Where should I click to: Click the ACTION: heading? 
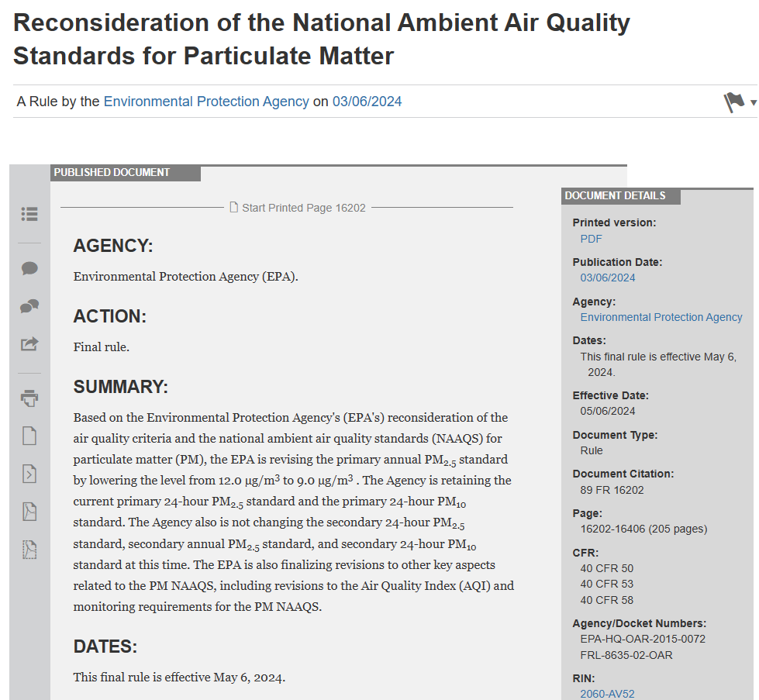(110, 316)
